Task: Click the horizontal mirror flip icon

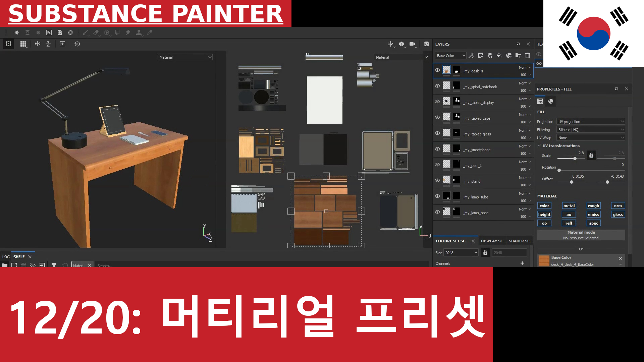Action: [x=38, y=44]
